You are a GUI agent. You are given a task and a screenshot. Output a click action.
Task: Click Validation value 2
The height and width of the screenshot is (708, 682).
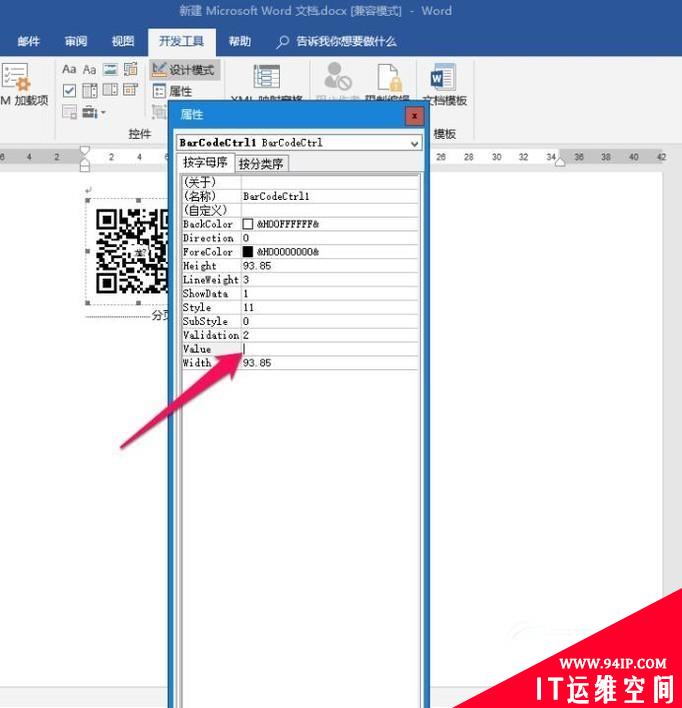pyautogui.click(x=330, y=335)
